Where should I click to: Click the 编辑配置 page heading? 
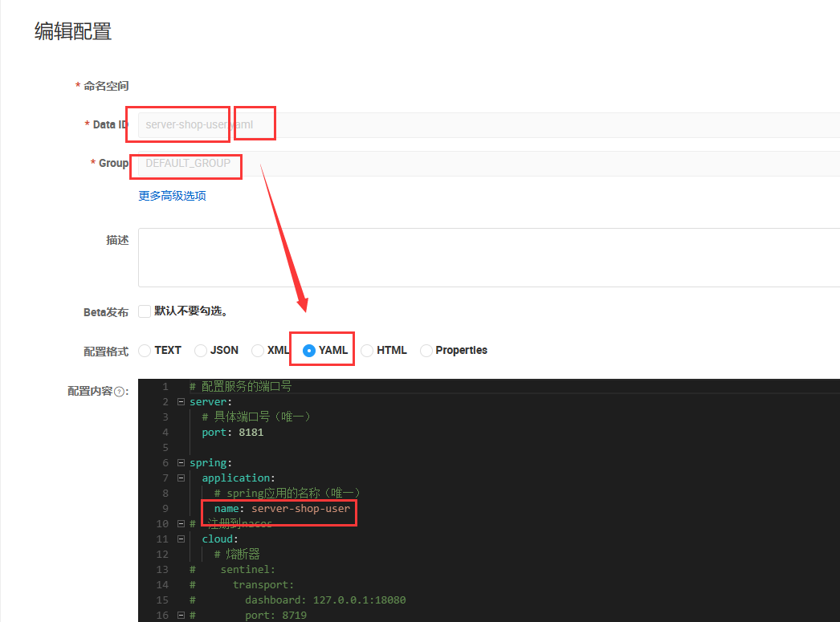tap(73, 31)
